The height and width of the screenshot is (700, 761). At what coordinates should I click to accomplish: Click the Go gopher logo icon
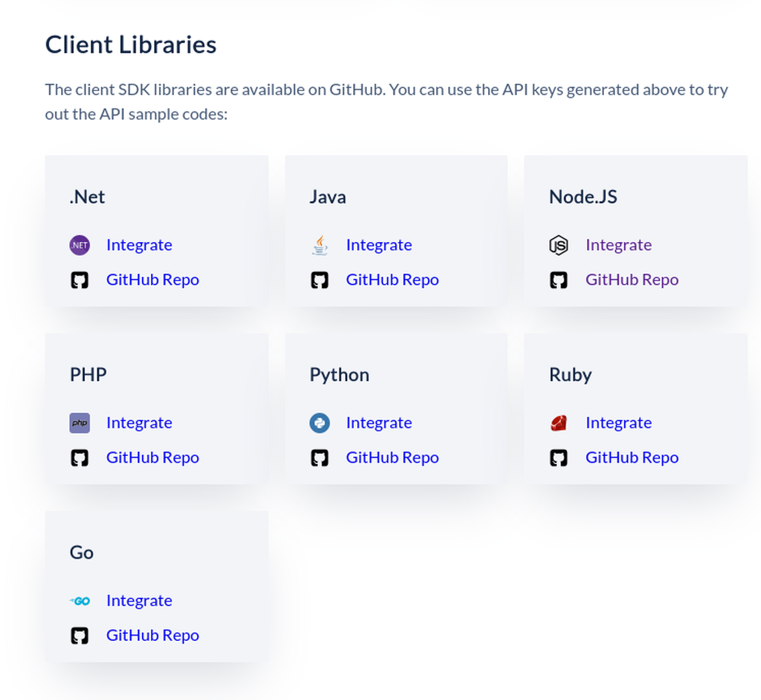pos(80,601)
